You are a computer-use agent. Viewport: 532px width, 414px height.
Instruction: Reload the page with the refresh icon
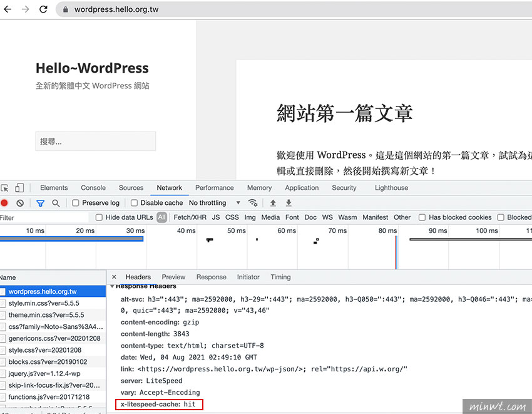tap(43, 9)
